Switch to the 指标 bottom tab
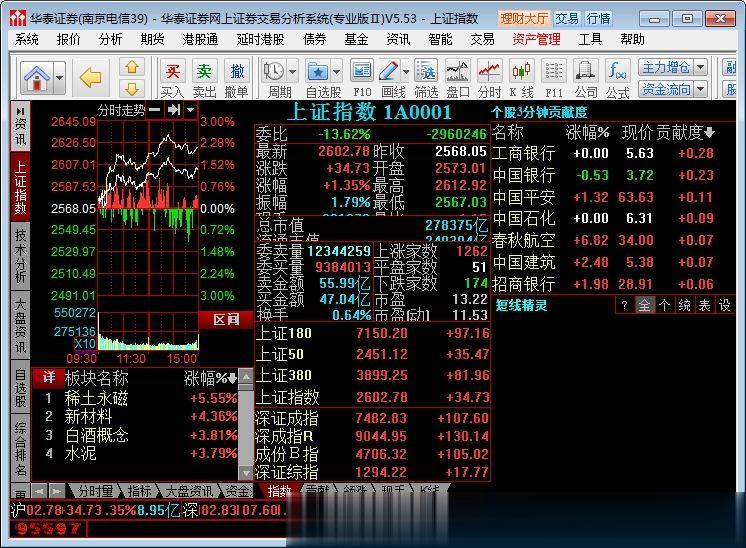Screen dimensions: 746x548 click(x=139, y=490)
